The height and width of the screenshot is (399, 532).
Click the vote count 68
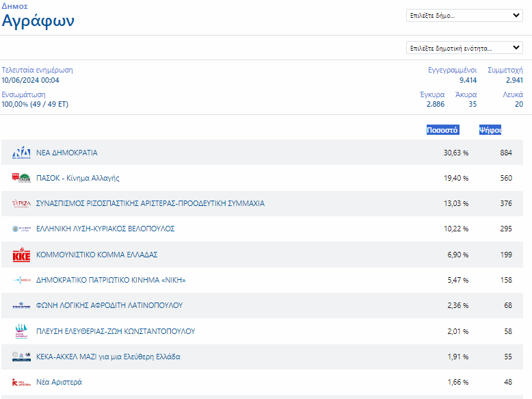[x=508, y=305]
